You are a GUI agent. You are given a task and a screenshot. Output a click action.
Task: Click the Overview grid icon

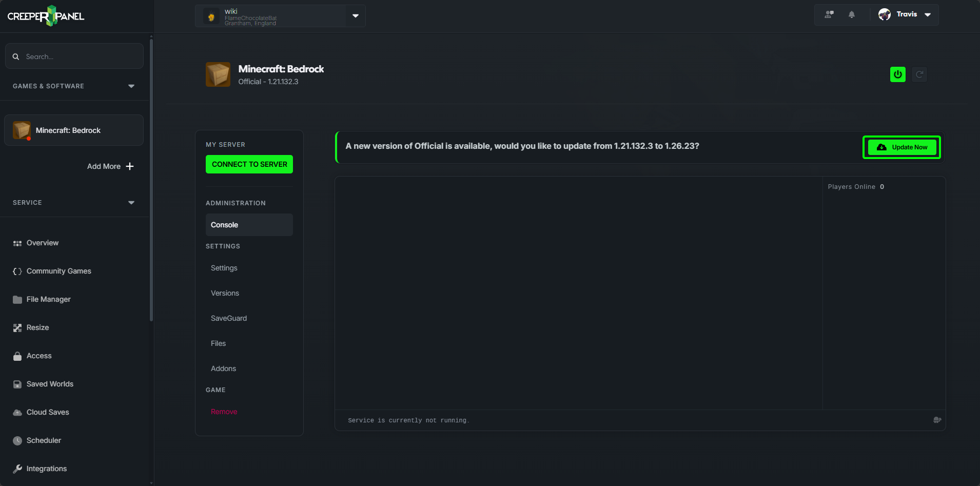click(x=17, y=243)
